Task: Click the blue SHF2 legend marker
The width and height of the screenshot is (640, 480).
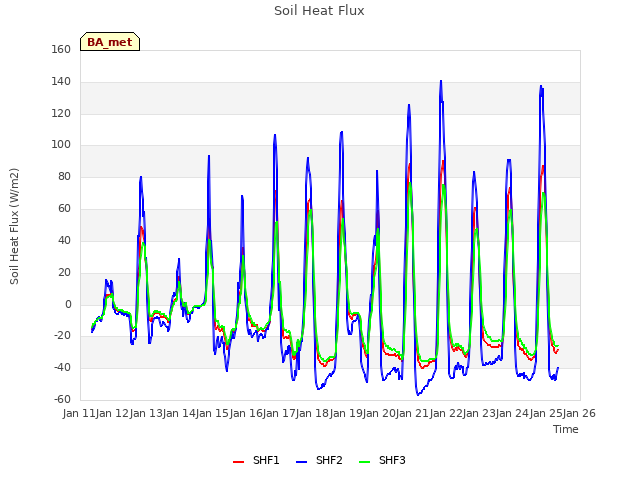Action: (301, 462)
